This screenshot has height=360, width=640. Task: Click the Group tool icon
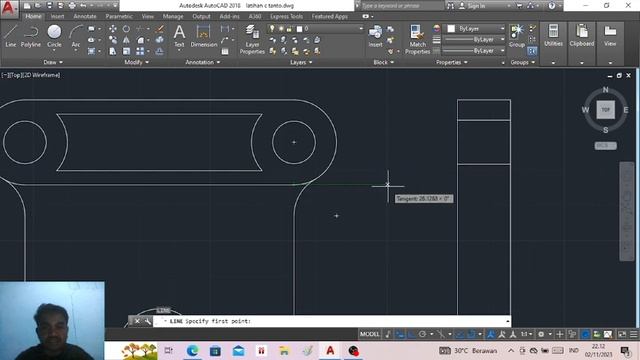(x=517, y=36)
